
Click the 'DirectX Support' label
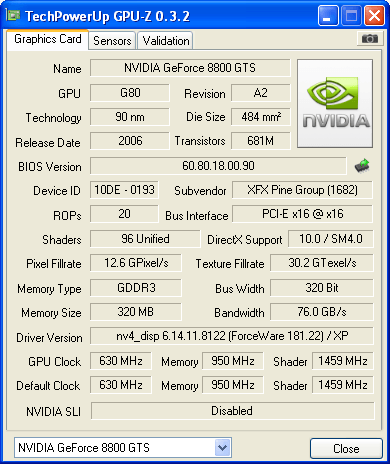(245, 240)
